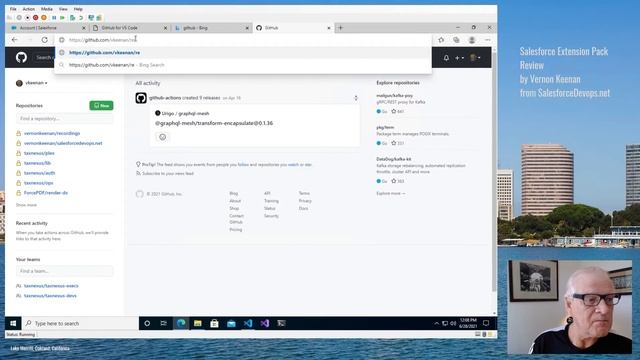
Task: Switch to the github - Bing tab
Action: pos(211,28)
